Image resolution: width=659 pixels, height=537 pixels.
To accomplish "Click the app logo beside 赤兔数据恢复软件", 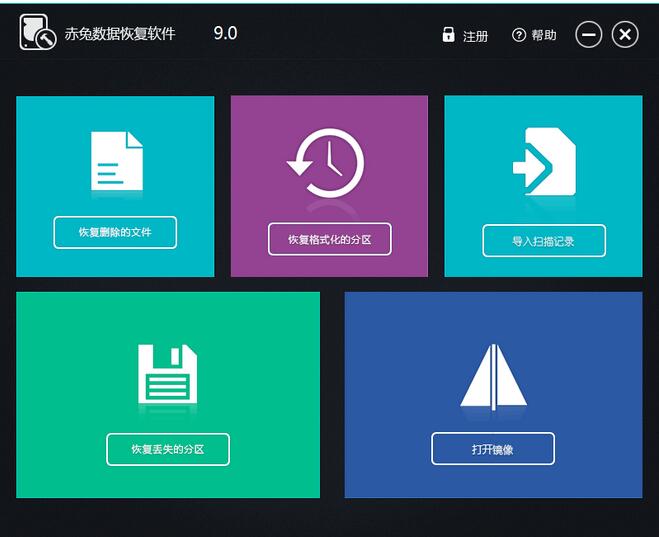I will (37, 32).
